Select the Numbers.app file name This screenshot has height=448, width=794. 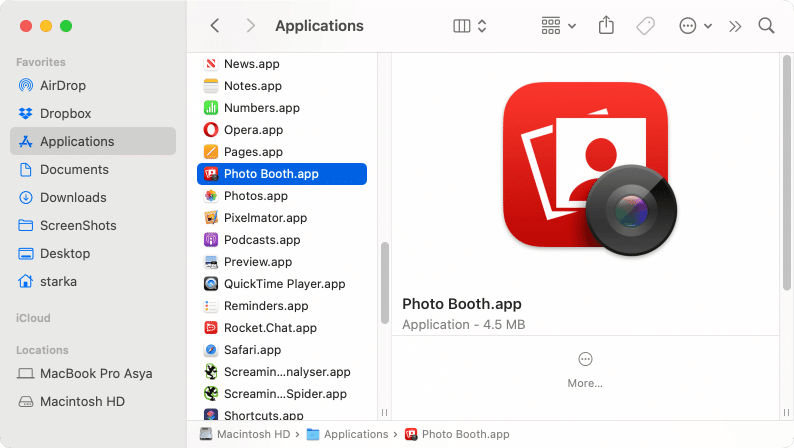coord(262,108)
